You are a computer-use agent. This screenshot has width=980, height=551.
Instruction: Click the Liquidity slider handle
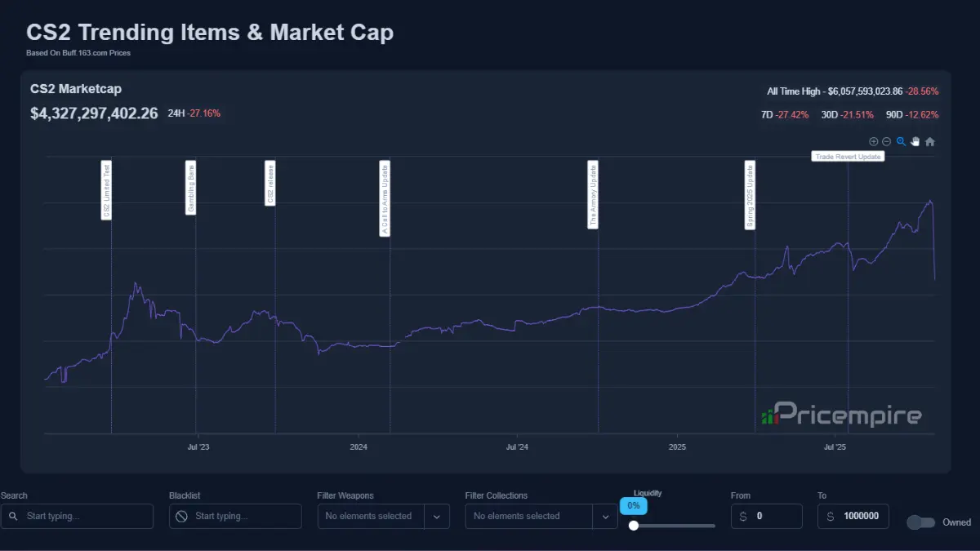click(634, 525)
